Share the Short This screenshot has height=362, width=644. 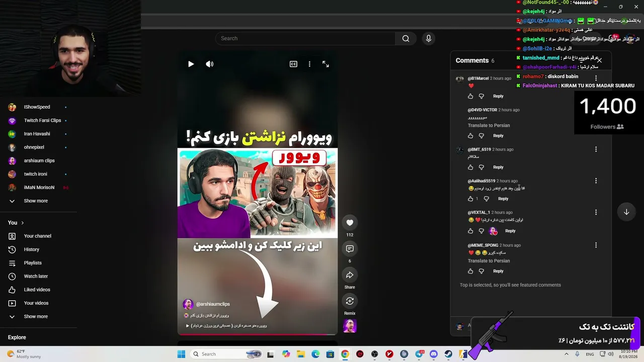(x=350, y=275)
